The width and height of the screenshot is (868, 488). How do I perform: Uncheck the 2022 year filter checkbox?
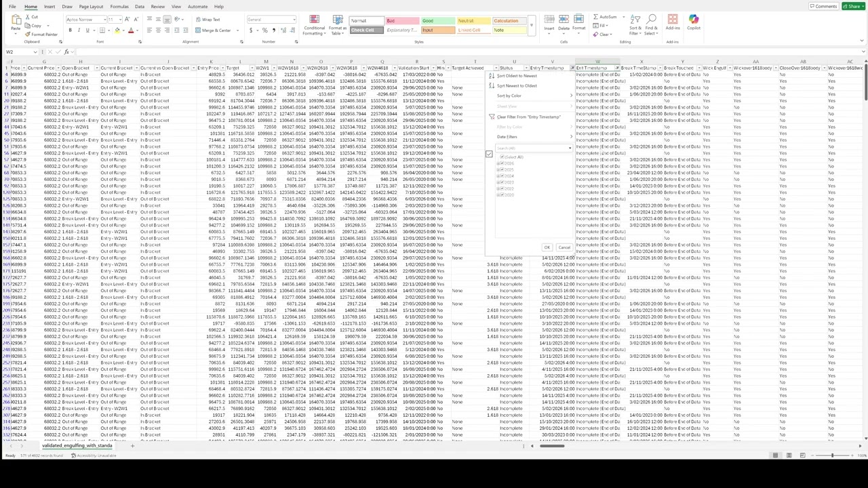tap(502, 188)
